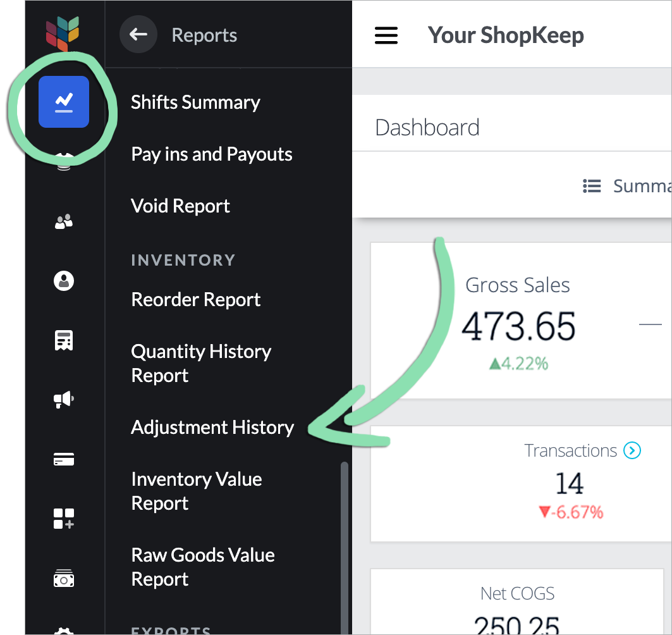Click the ShopKeep logo icon
Screen dimensions: 672x635
(x=63, y=34)
